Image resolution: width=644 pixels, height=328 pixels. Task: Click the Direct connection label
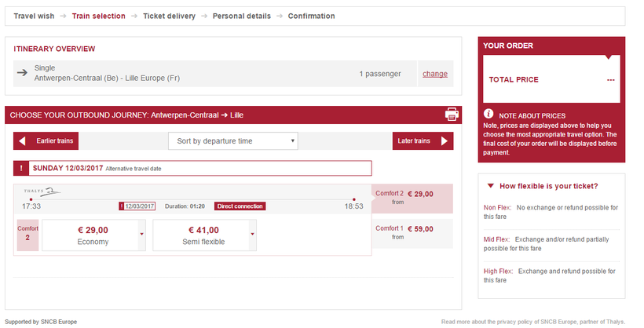(240, 206)
